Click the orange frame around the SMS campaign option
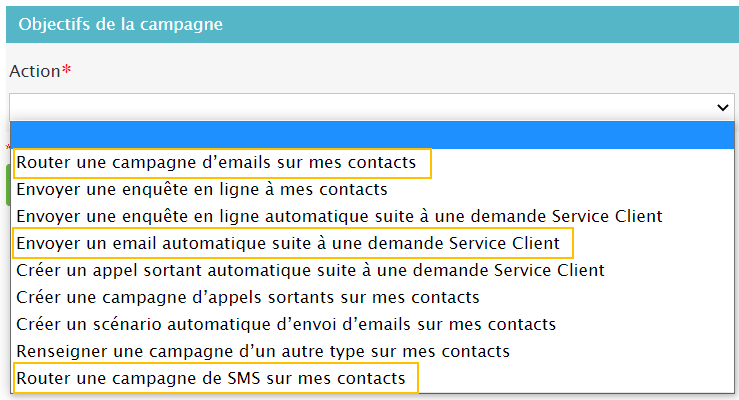Screen dimensions: 739x400 (418, 378)
